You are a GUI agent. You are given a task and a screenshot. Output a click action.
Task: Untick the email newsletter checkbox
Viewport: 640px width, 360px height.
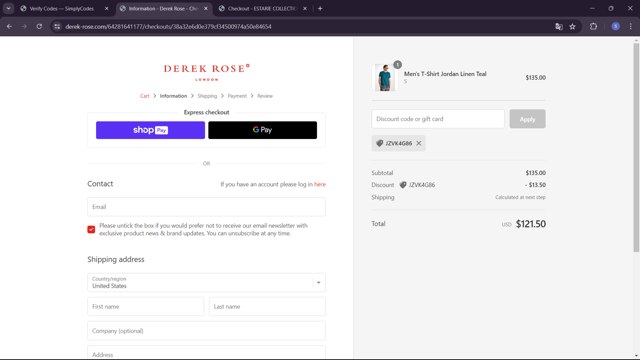pyautogui.click(x=91, y=229)
